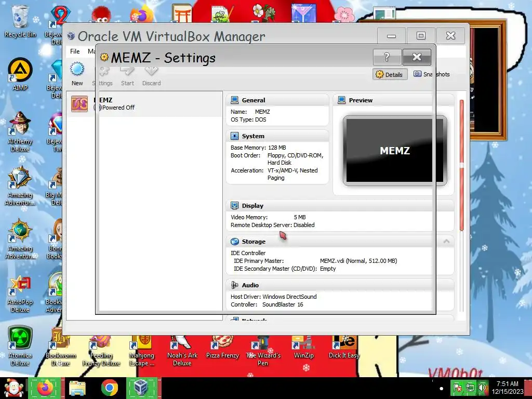Maximize the VirtualBox Manager window
This screenshot has width=532, height=399.
(x=421, y=36)
